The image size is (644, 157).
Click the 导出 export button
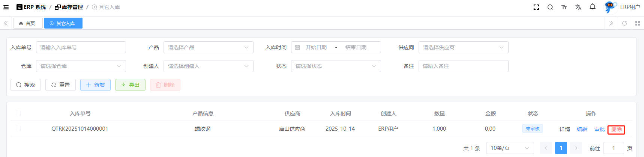point(130,85)
